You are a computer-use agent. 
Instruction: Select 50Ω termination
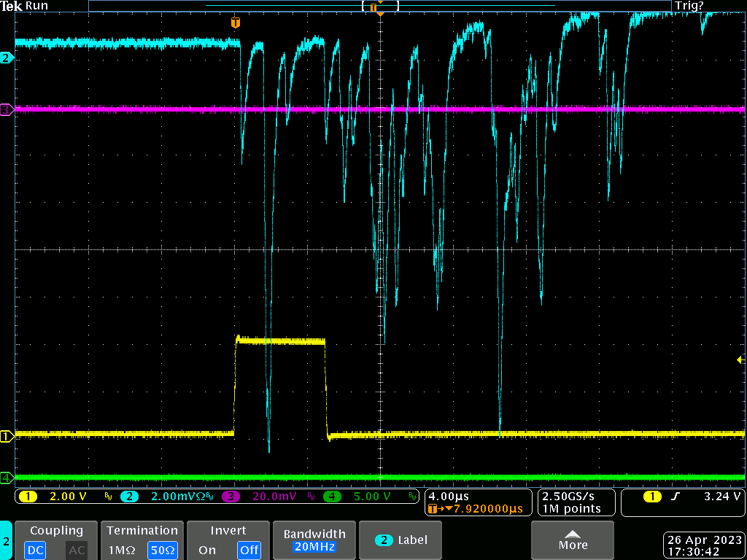click(163, 550)
